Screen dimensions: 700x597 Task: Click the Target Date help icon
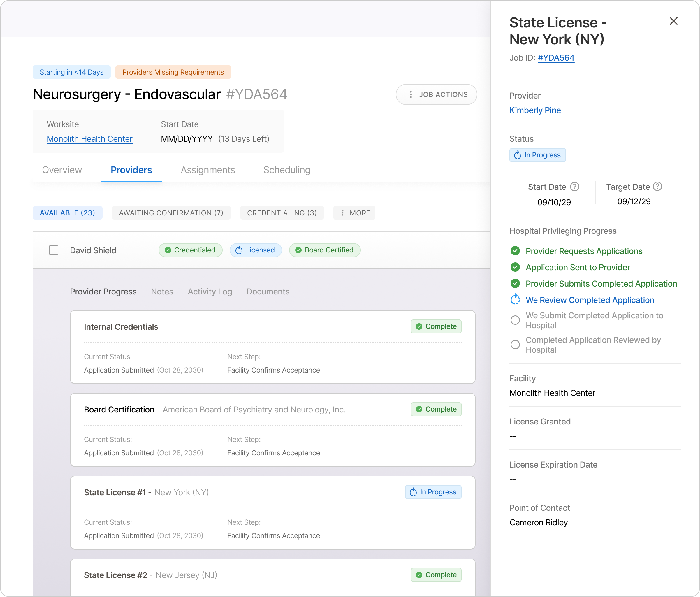(657, 186)
